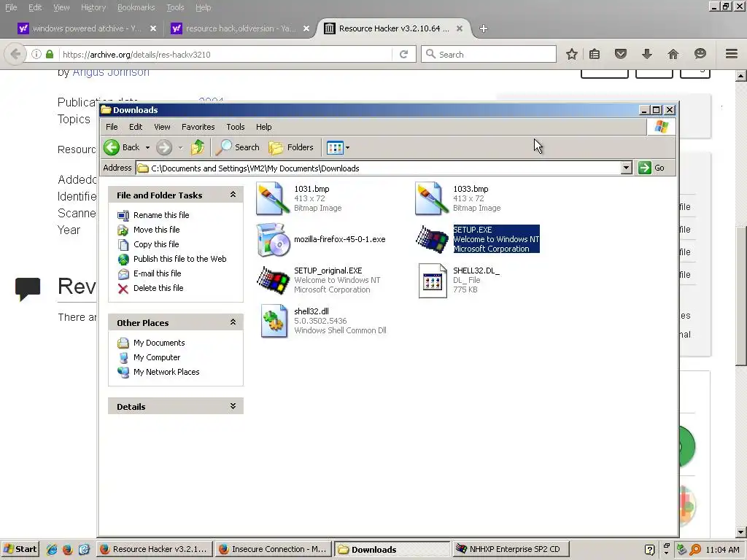Viewport: 747px width, 560px height.
Task: Select the 1033.bmp file icon
Action: click(432, 198)
